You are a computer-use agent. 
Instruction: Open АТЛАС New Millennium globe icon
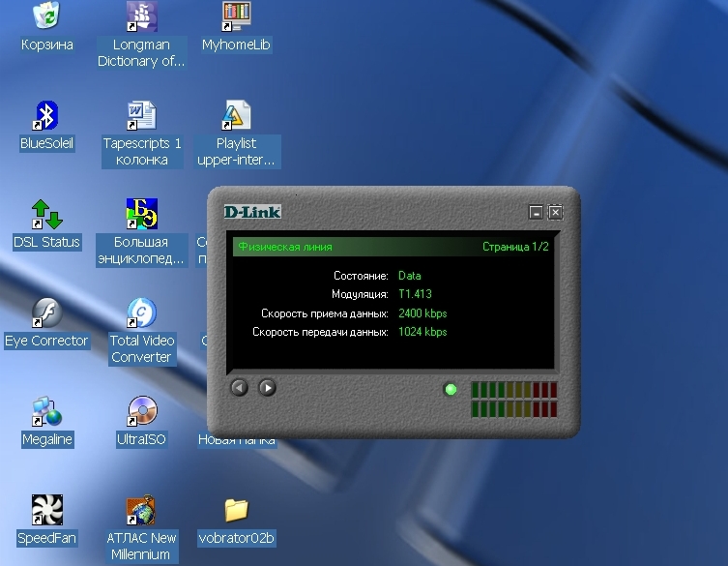tap(141, 510)
